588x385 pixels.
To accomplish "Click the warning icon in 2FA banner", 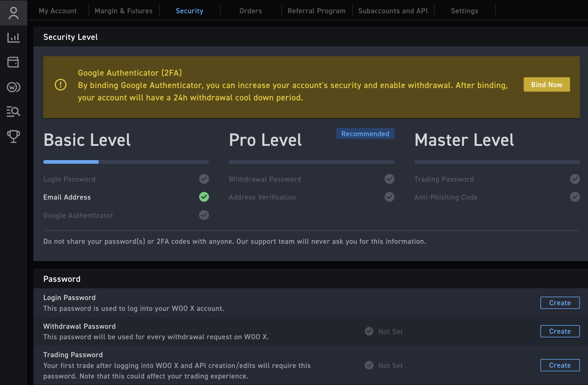I will pyautogui.click(x=61, y=85).
